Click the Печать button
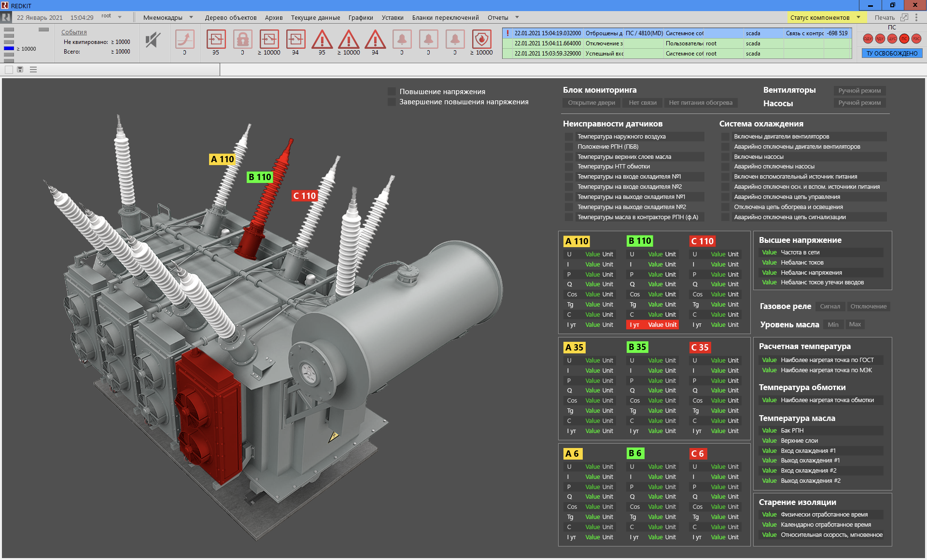927x560 pixels. (x=885, y=17)
